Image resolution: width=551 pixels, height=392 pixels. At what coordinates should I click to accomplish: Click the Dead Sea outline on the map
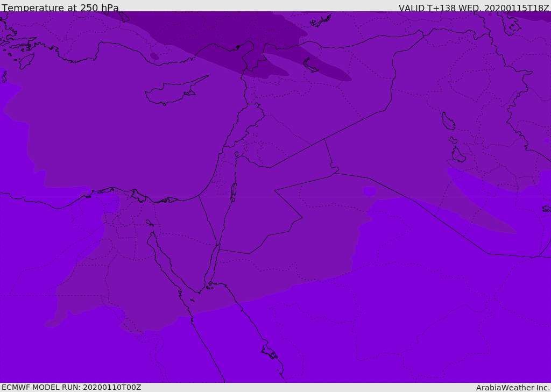[234, 192]
